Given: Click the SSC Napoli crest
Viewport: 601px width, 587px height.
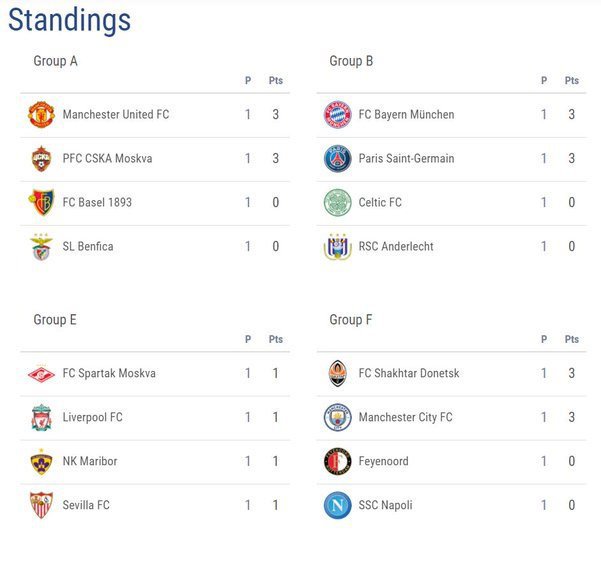Looking at the screenshot, I should pos(337,506).
